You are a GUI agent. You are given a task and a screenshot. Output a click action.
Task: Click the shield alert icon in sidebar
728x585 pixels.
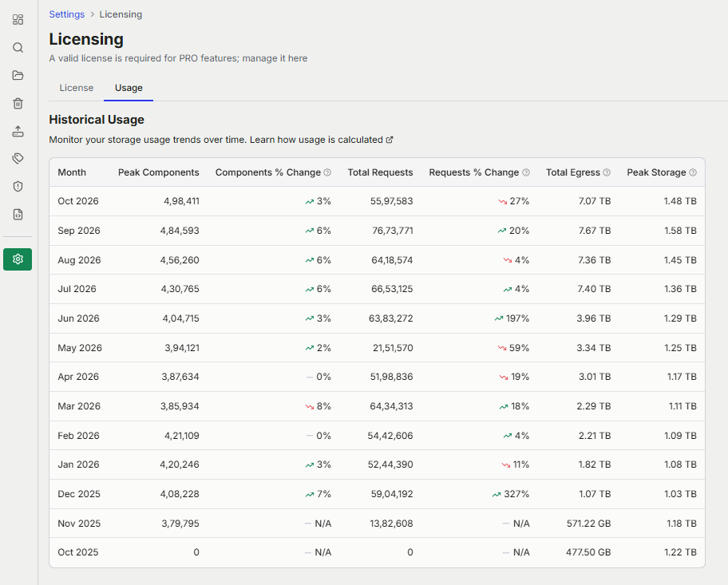coord(18,187)
